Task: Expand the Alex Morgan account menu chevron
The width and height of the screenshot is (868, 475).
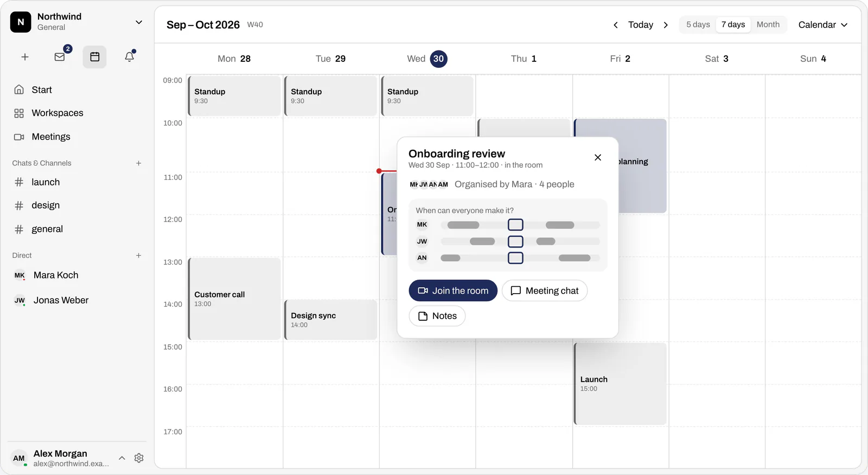Action: [122, 458]
